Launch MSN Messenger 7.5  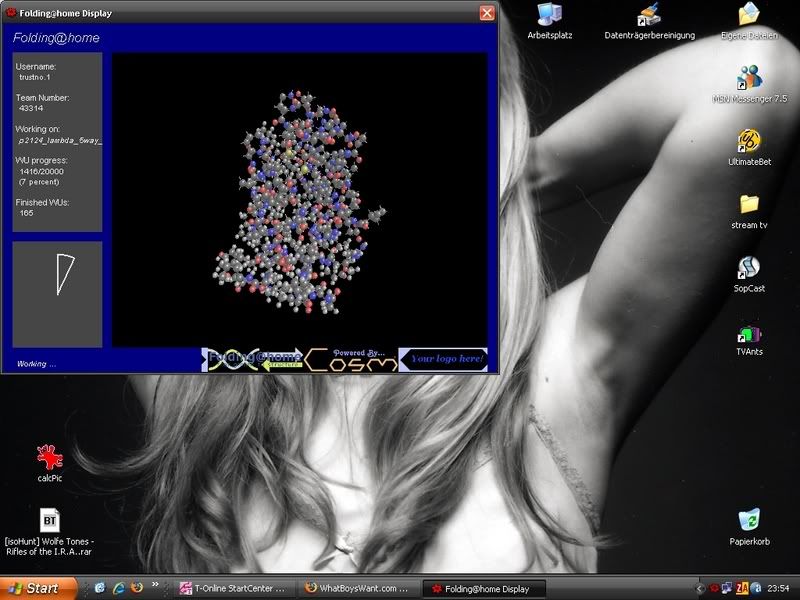[749, 79]
